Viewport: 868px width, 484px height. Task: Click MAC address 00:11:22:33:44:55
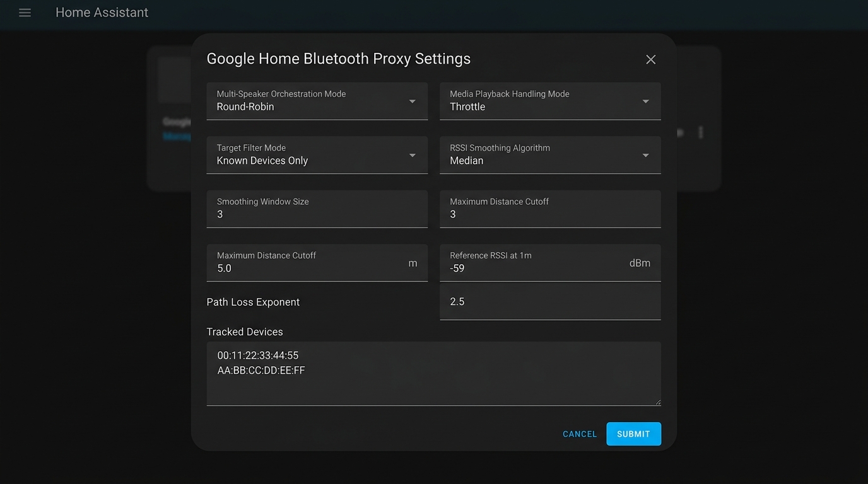pyautogui.click(x=258, y=355)
